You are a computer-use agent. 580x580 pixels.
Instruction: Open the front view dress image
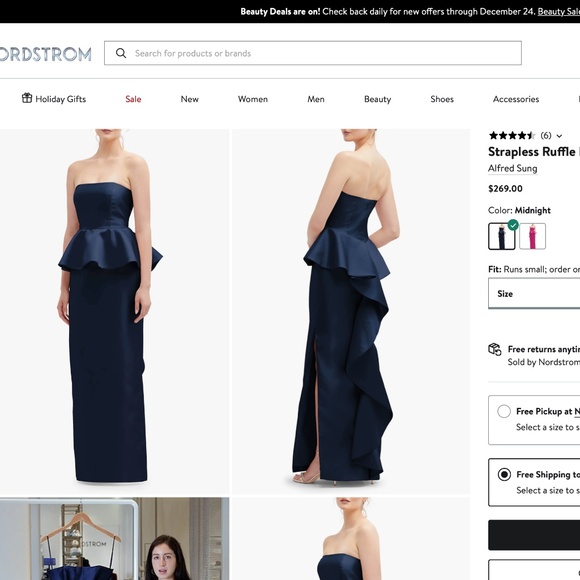point(114,311)
